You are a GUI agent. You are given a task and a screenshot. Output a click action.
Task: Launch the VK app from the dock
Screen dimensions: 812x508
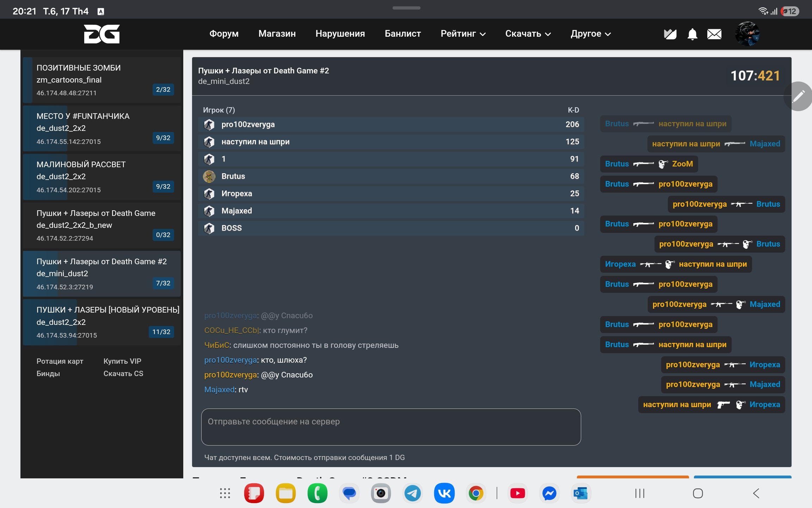pyautogui.click(x=444, y=493)
